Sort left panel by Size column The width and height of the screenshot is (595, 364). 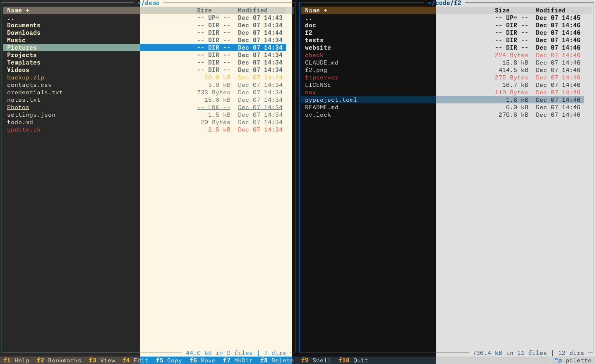pyautogui.click(x=204, y=10)
